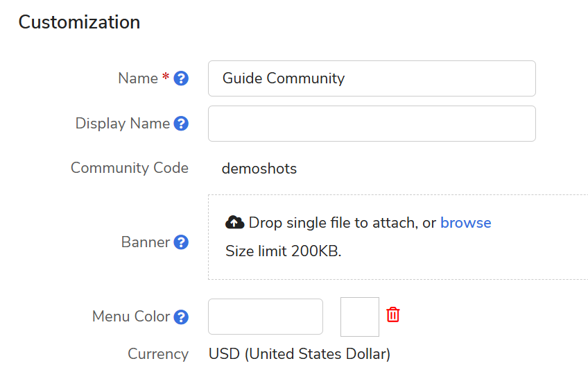Viewport: 588px width, 377px height.
Task: Click the 'Size limit 200KB.' text
Action: coord(283,251)
